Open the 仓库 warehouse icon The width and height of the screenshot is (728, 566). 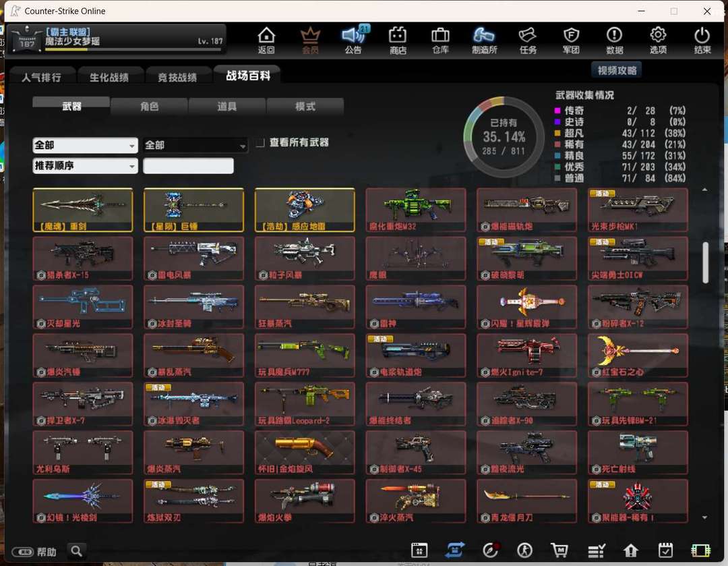point(440,40)
